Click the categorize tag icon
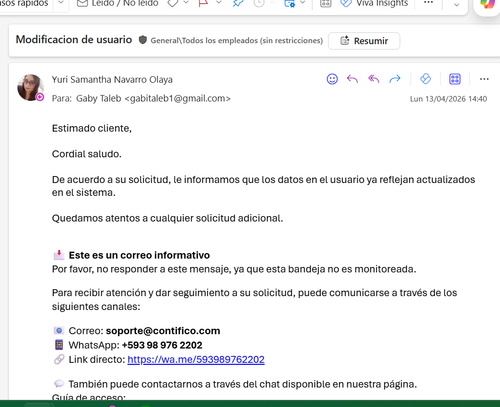500x407 pixels. pyautogui.click(x=173, y=3)
